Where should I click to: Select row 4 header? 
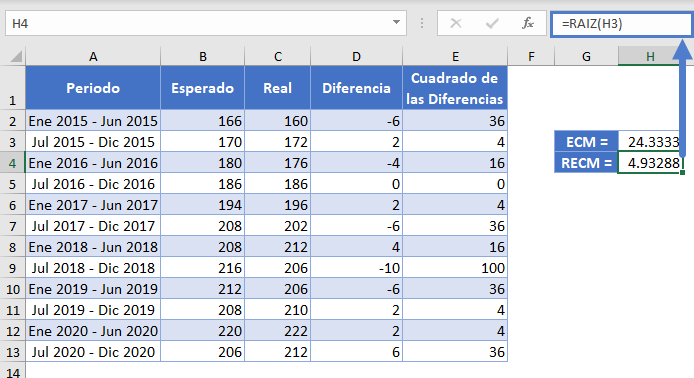[x=12, y=163]
